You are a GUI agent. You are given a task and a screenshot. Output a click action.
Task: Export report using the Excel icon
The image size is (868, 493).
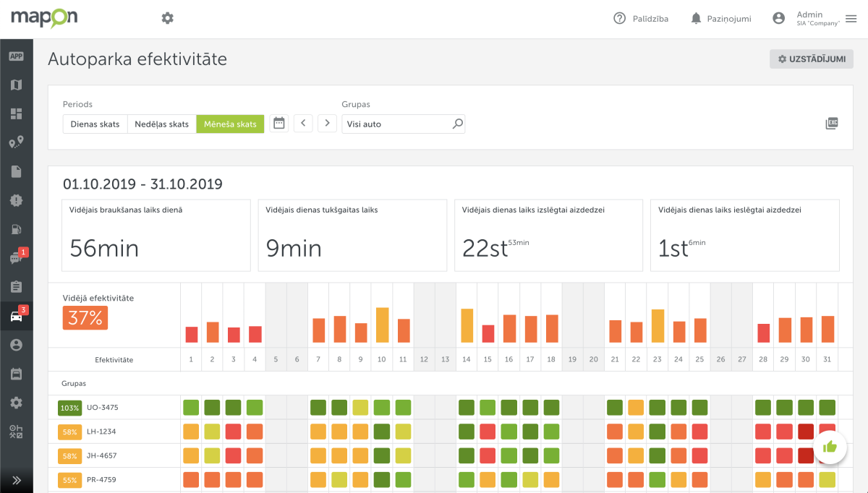pyautogui.click(x=832, y=124)
